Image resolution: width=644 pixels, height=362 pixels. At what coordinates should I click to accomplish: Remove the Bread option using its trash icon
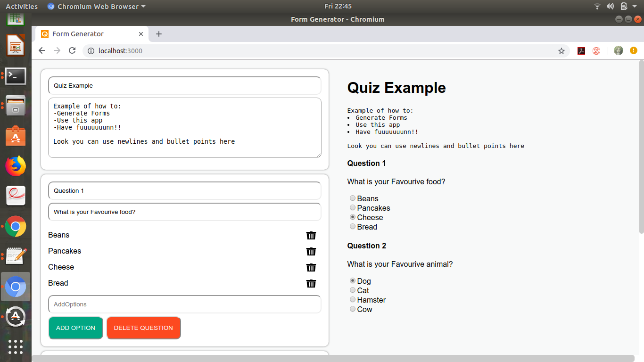tap(311, 283)
